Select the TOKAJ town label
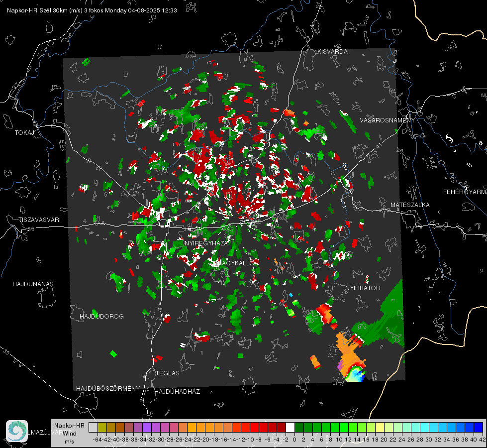The height and width of the screenshot is (448, 487). pos(24,133)
